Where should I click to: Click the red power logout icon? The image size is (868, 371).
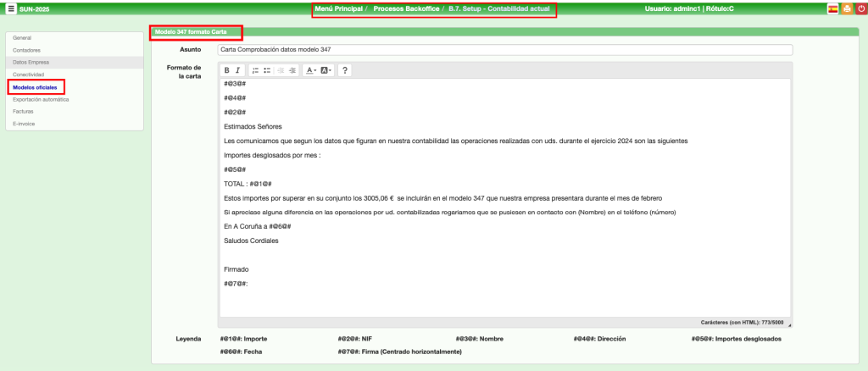860,8
